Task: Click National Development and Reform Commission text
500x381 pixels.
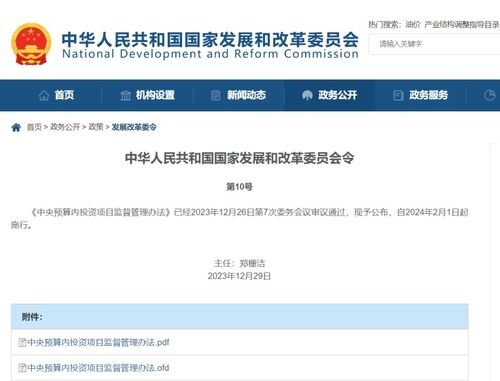Action: click(210, 54)
